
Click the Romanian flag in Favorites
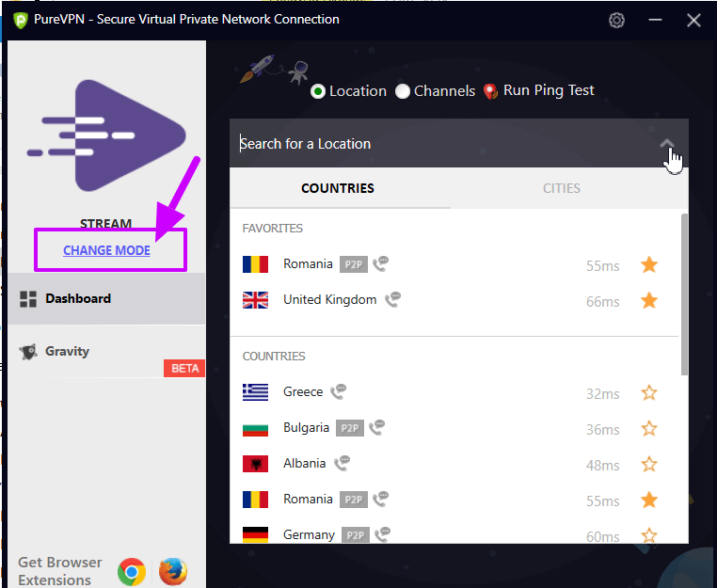coord(255,264)
